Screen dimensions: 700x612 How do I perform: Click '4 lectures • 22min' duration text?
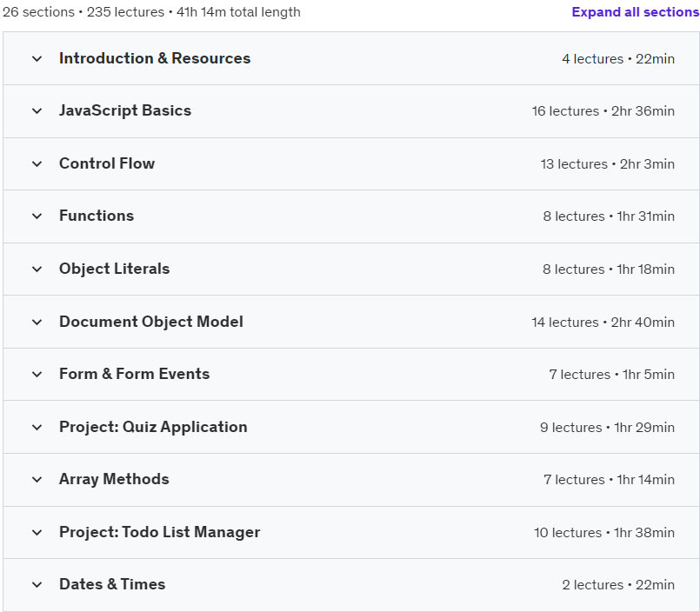pos(618,59)
